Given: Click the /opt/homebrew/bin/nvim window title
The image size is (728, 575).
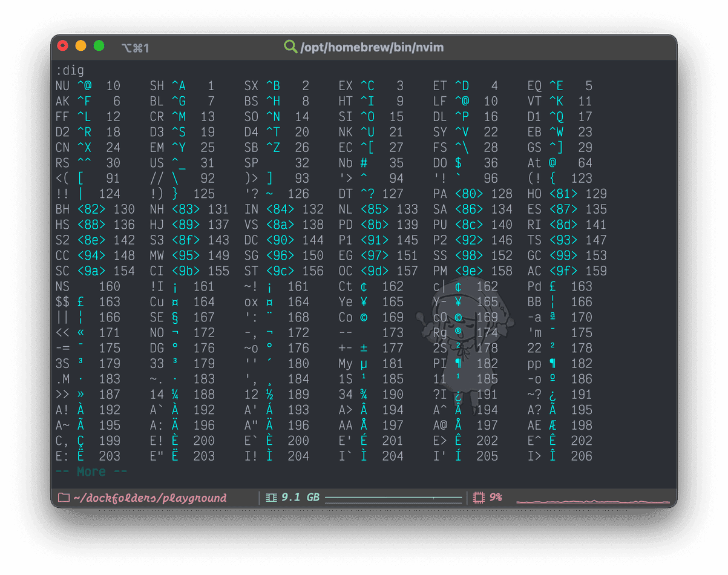Looking at the screenshot, I should click(x=372, y=47).
